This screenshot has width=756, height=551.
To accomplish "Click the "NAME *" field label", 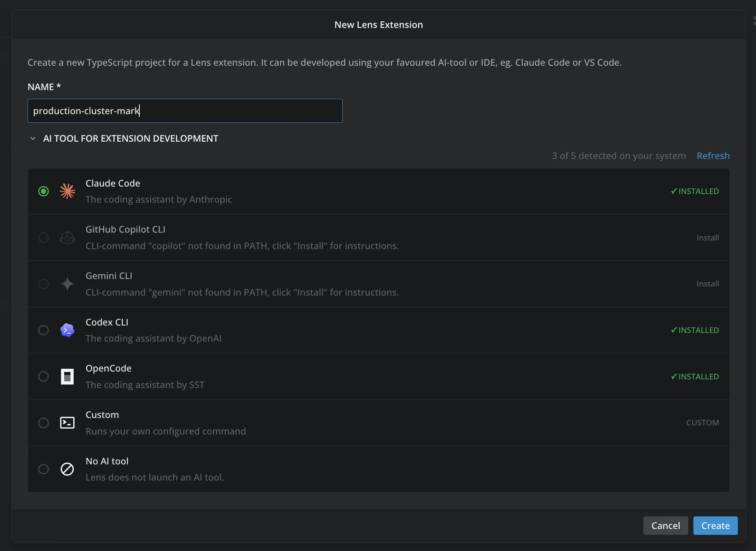I will click(44, 87).
